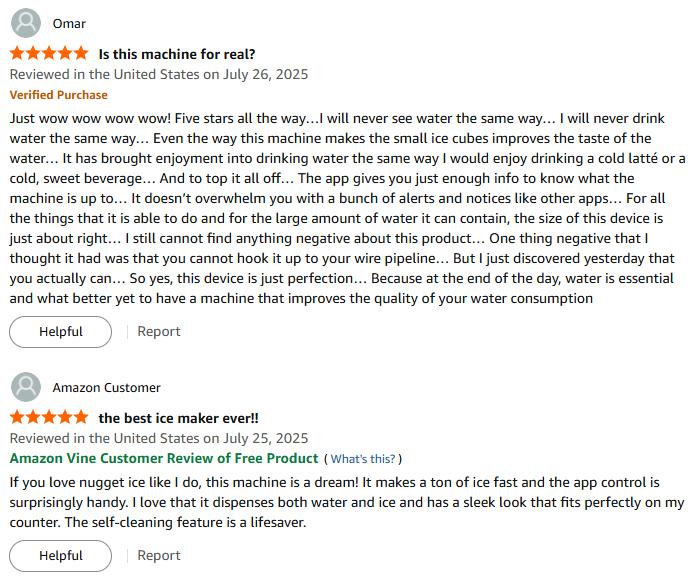
Task: Click the Amazon Customer profile avatar
Action: 26,388
